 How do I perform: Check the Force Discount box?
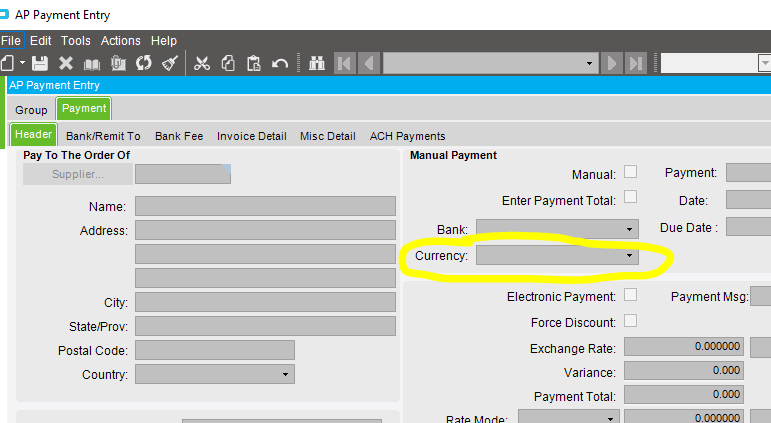pos(630,321)
